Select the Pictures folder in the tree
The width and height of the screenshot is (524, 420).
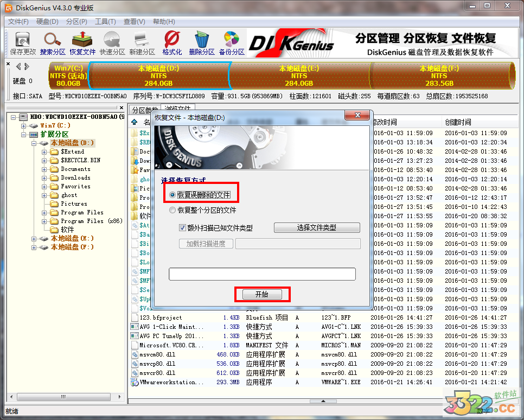pos(69,203)
